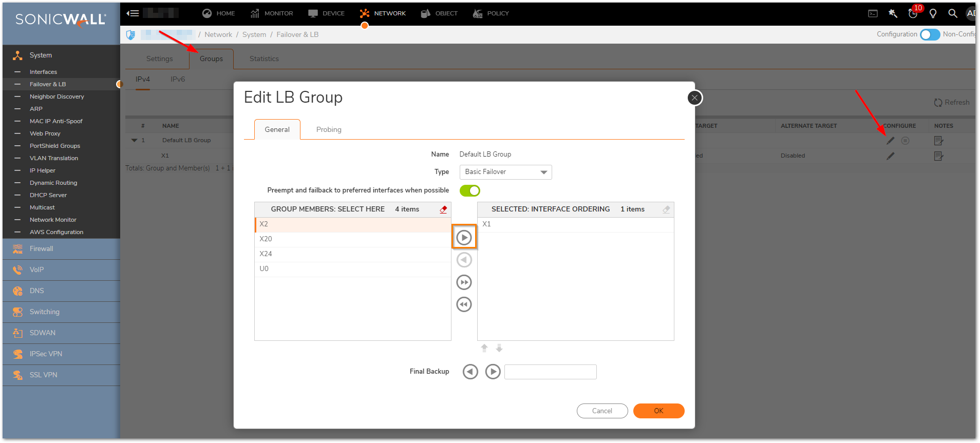Toggle Configuration / Non-Config mode switch
Viewport: 980px width, 443px height.
coord(930,34)
